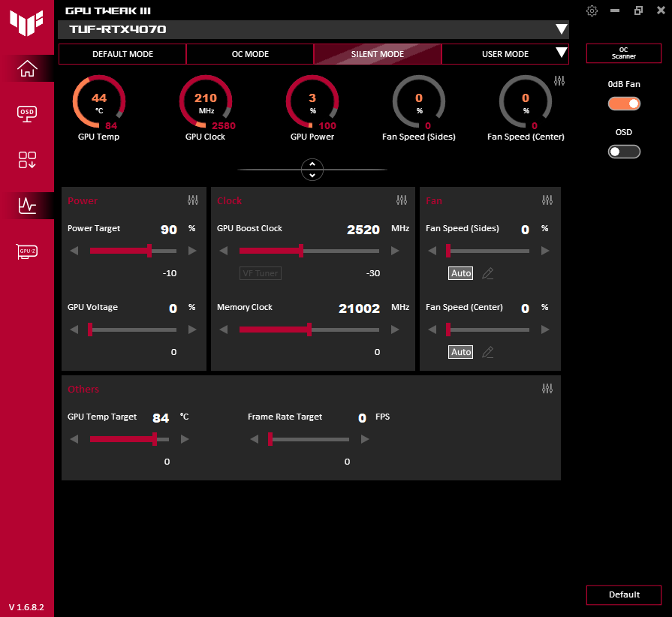Adjust the GPU Voltage slider
The image size is (672, 617).
[x=133, y=330]
